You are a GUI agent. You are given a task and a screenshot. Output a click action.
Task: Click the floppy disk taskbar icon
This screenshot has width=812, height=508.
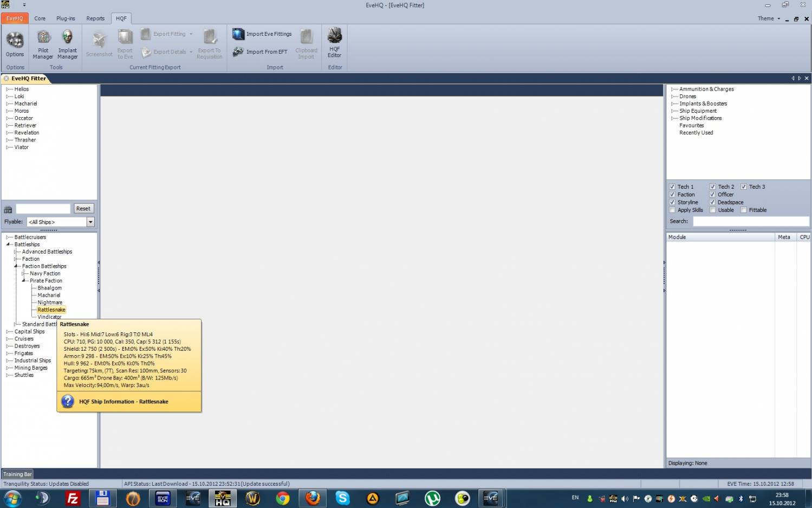tap(102, 498)
